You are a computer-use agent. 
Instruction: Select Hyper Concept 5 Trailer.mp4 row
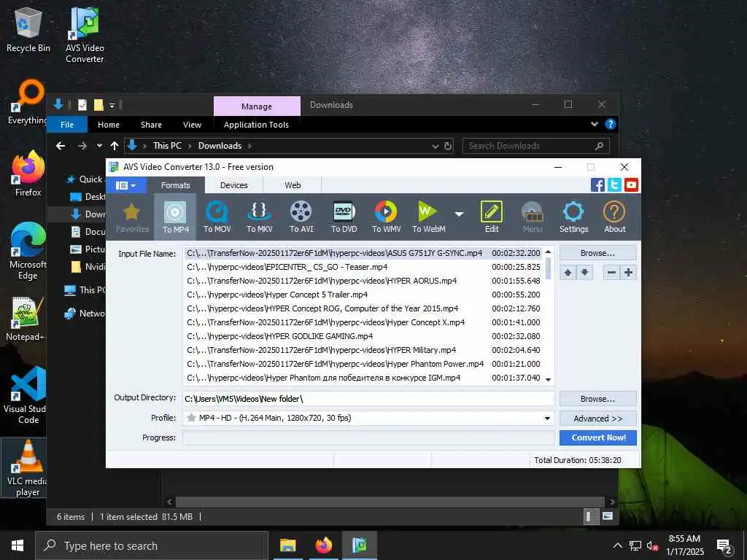pos(363,295)
